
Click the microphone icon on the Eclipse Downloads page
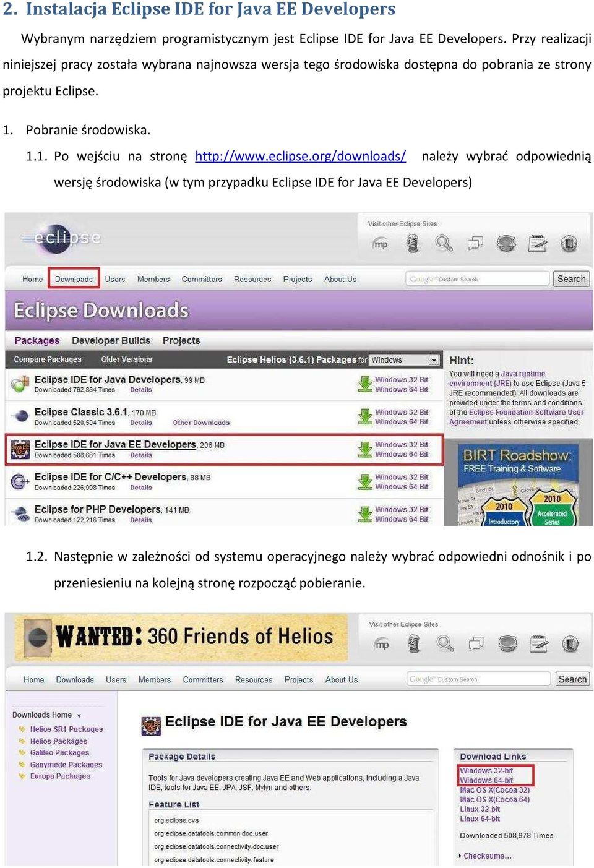(x=412, y=244)
